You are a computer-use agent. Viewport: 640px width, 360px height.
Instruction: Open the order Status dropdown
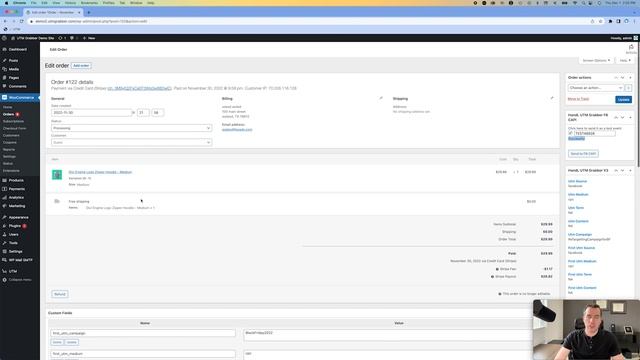point(131,128)
